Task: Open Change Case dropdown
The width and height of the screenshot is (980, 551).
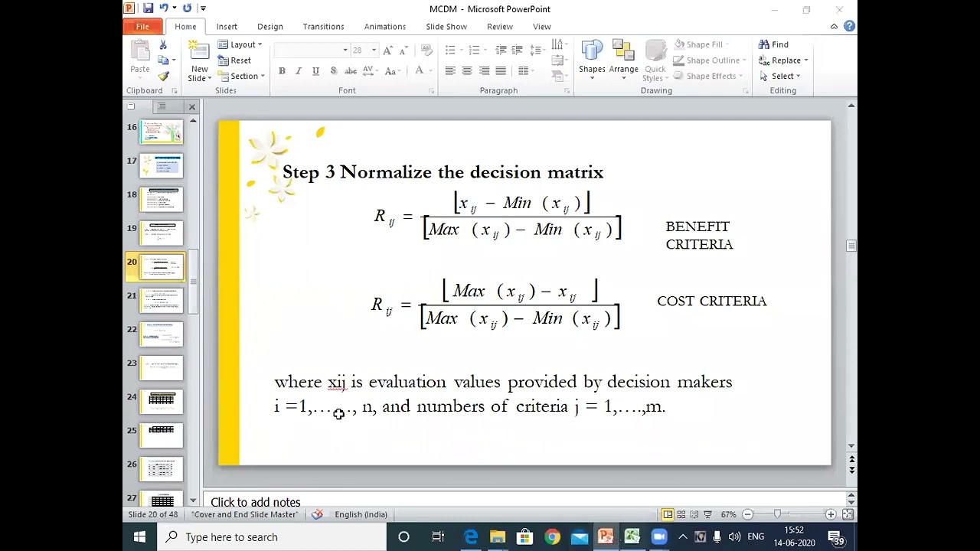Action: click(x=393, y=71)
